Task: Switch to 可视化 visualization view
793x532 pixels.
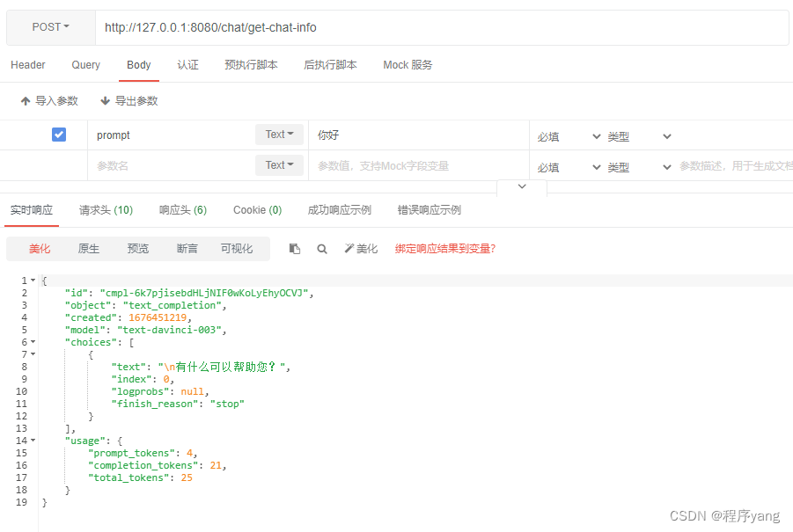Action: (236, 249)
